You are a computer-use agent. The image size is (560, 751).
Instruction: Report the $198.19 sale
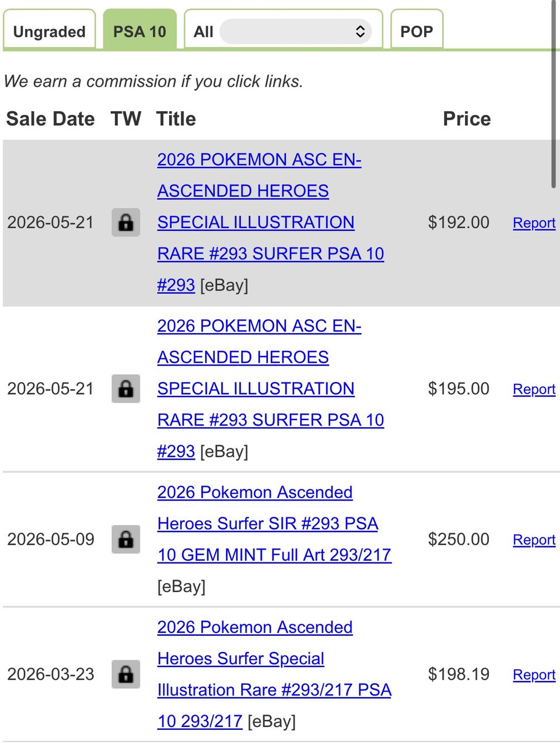534,675
